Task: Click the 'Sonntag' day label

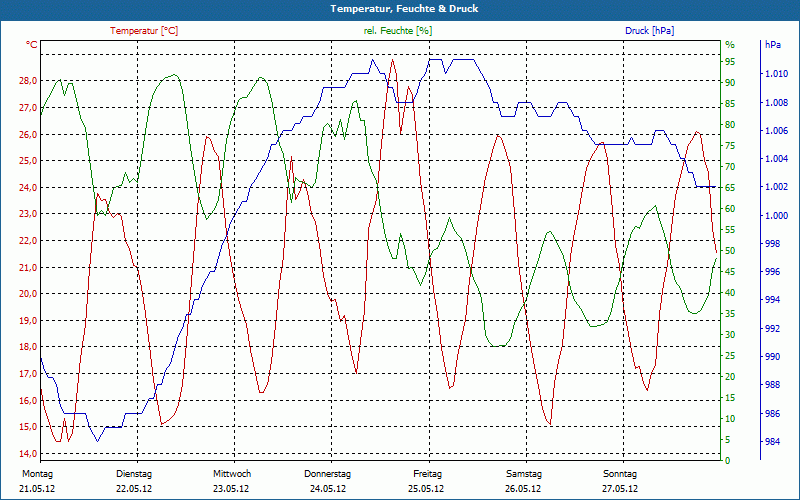Action: tap(620, 474)
